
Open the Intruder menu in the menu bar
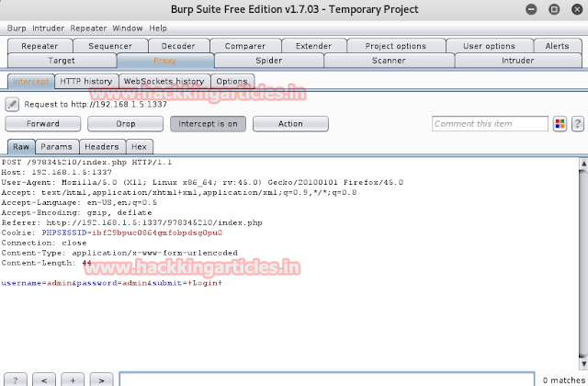(49, 28)
